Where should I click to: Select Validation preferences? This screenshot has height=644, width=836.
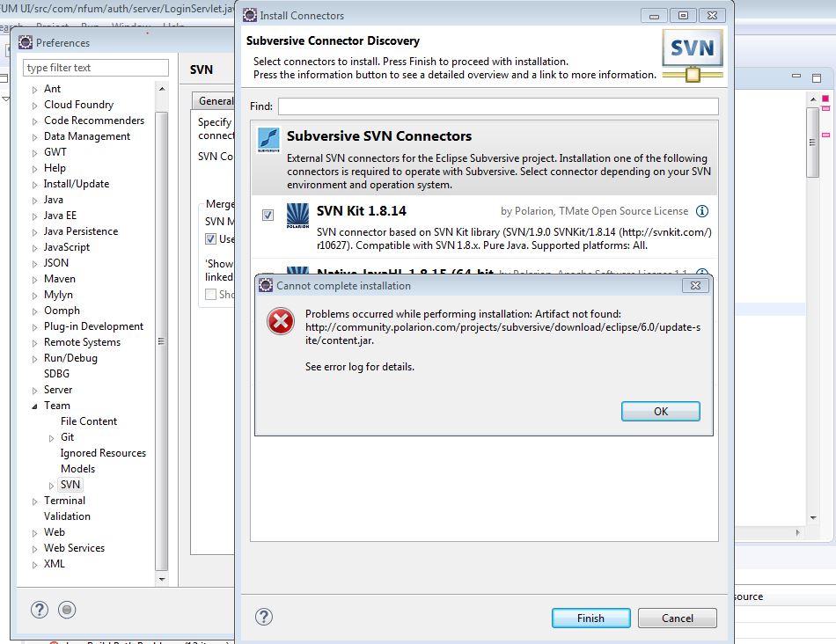[67, 516]
